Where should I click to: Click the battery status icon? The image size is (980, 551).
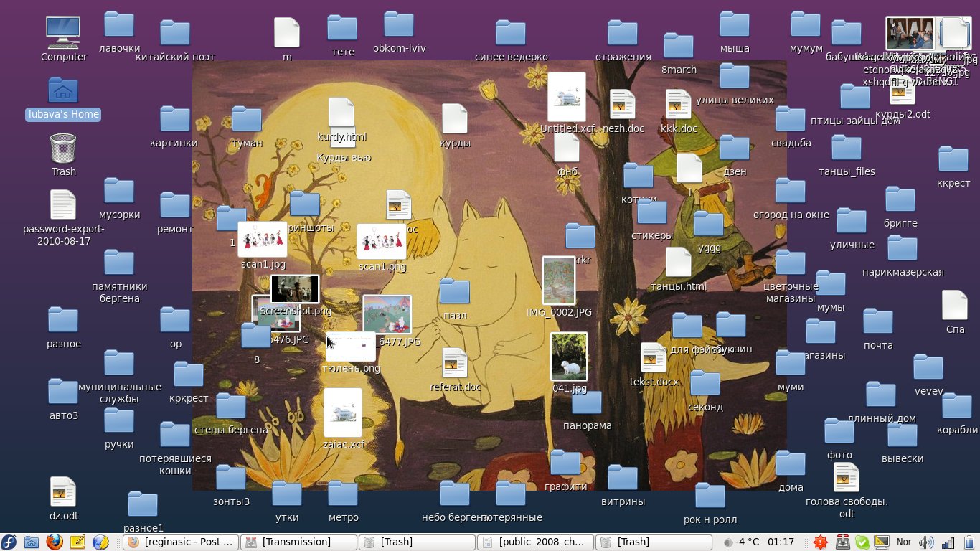click(969, 542)
